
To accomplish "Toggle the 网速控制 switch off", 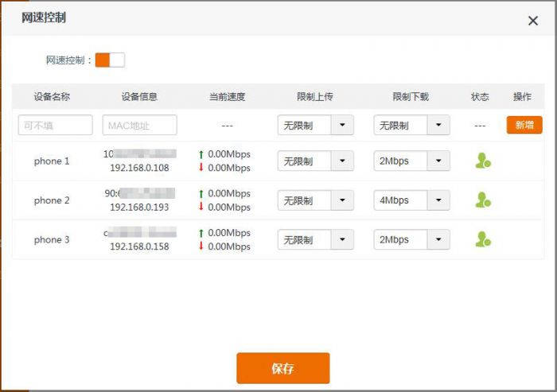I will pos(110,60).
